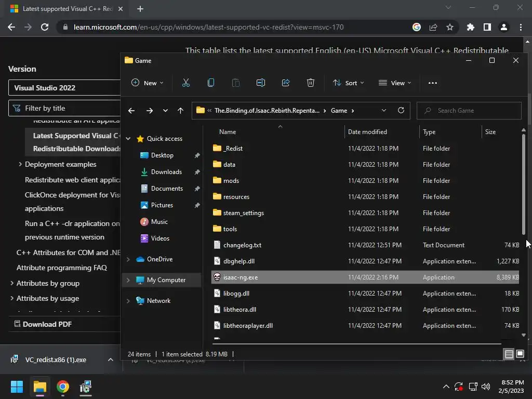Switch to large thumbnails view icon in status bar
The width and height of the screenshot is (532, 399).
[x=520, y=354]
